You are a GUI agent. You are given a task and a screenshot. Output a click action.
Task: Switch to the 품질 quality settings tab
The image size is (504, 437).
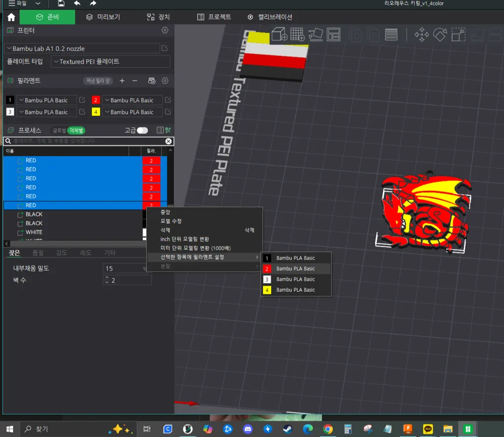[38, 253]
